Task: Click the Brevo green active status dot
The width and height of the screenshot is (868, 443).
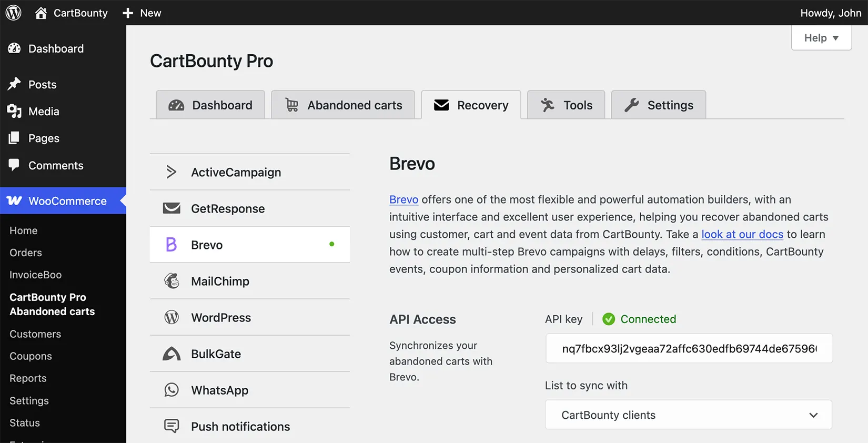Action: tap(332, 244)
